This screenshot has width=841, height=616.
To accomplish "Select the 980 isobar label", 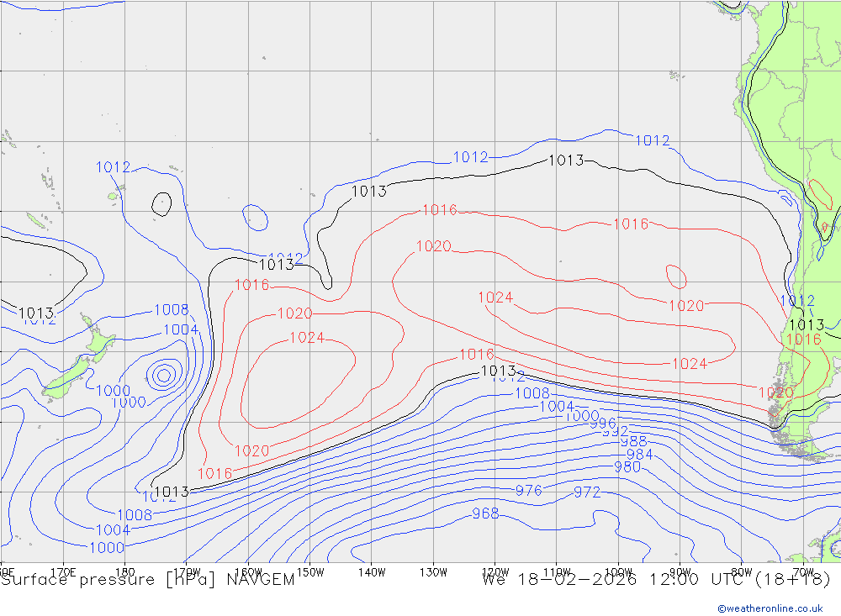I will (x=627, y=467).
